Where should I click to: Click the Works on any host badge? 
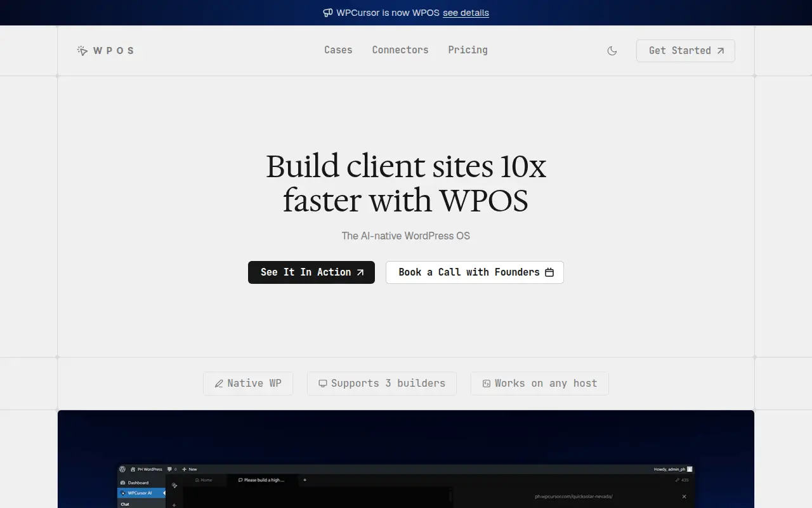click(x=540, y=384)
